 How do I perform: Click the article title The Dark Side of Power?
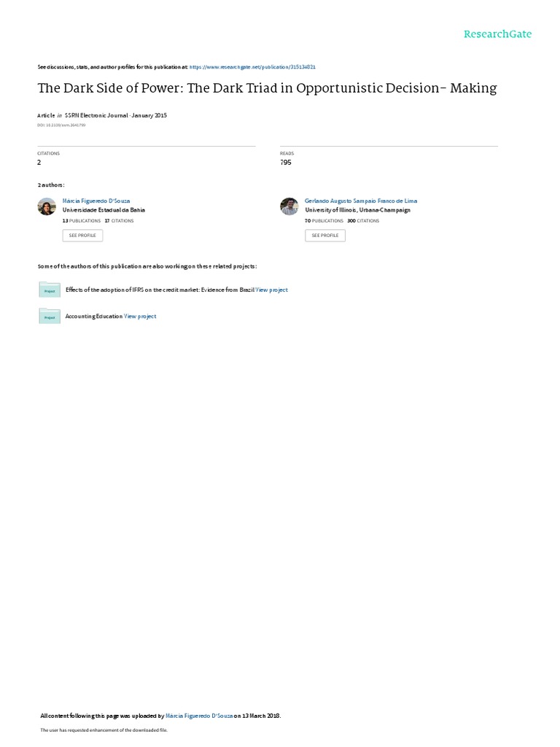(x=267, y=88)
